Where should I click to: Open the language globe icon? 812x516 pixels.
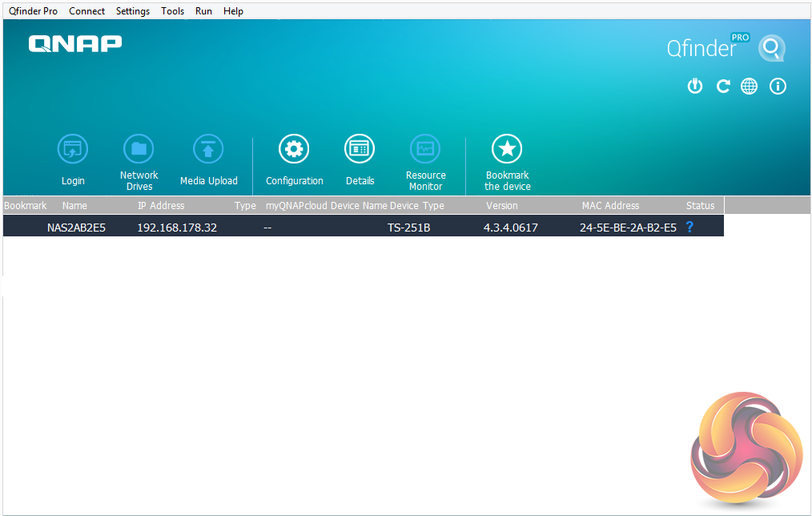[749, 86]
